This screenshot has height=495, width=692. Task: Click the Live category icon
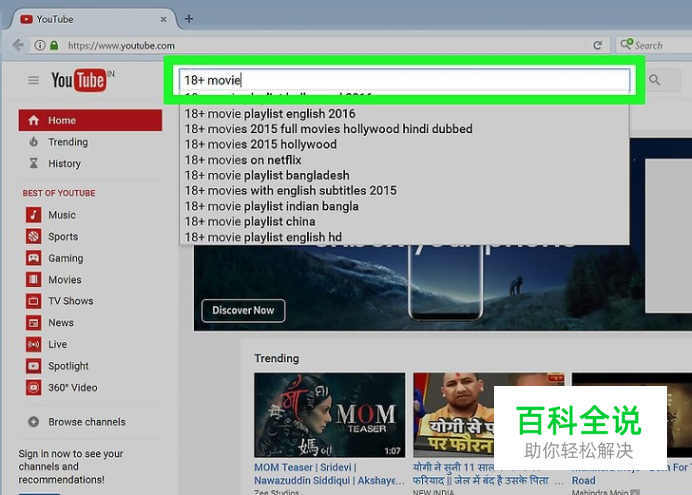point(34,344)
